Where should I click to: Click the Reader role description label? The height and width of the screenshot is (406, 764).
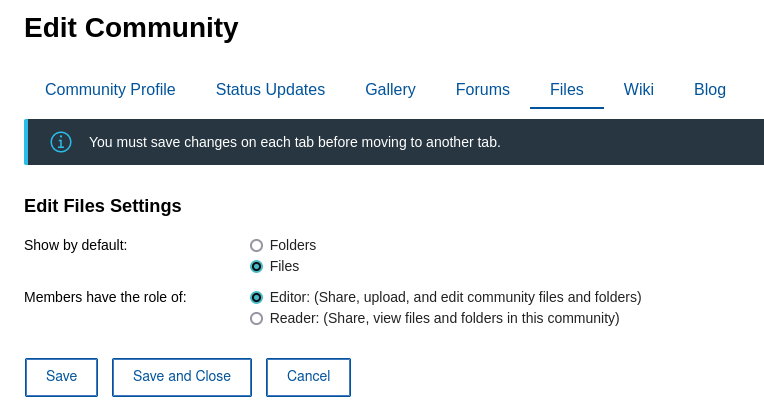pyautogui.click(x=445, y=318)
